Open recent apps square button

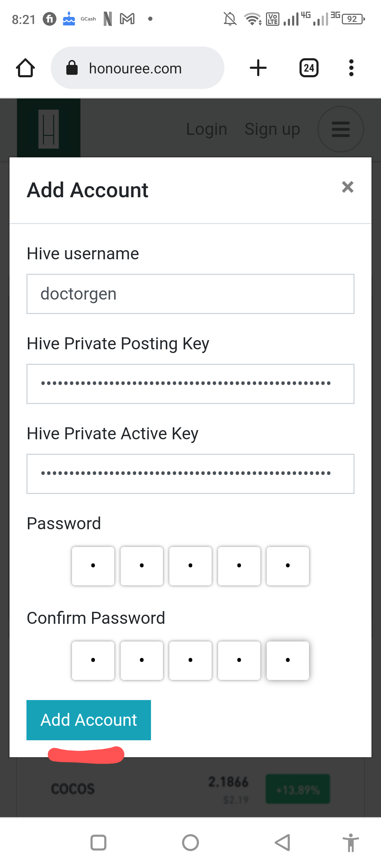[x=98, y=843]
